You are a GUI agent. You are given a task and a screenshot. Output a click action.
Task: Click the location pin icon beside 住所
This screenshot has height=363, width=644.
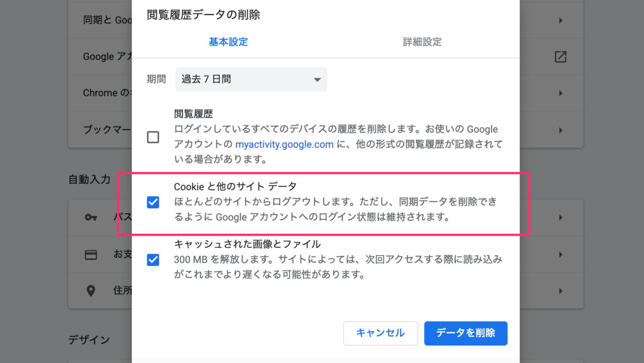91,291
